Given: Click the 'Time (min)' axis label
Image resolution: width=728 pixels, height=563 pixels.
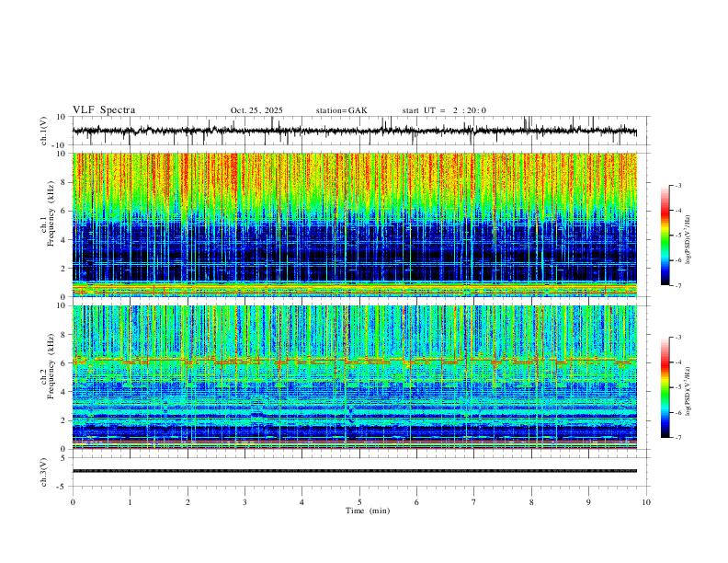Looking at the screenshot, I should point(368,511).
